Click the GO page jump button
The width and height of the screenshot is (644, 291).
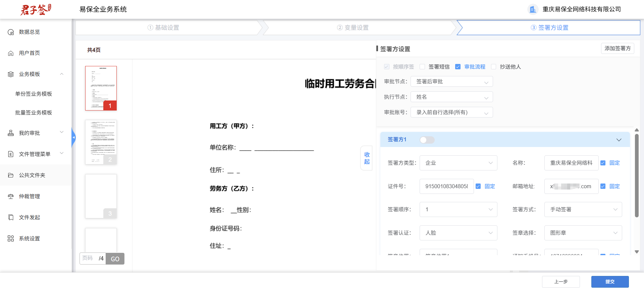[x=115, y=259]
